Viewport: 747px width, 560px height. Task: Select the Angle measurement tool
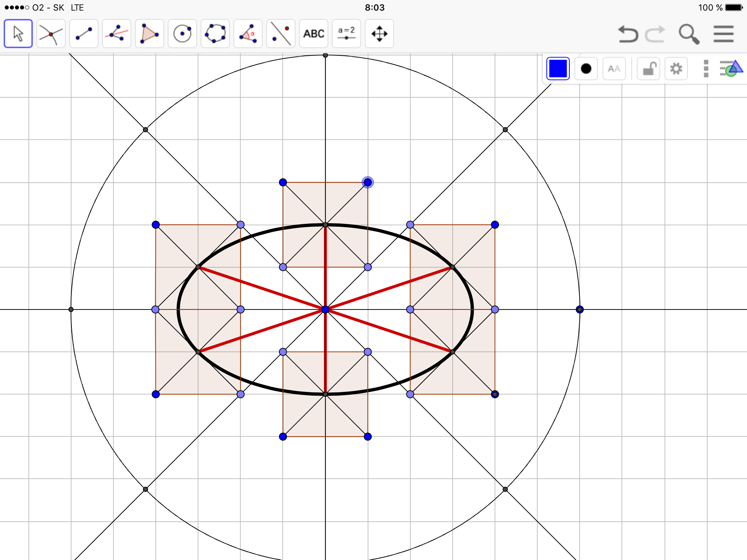point(248,34)
